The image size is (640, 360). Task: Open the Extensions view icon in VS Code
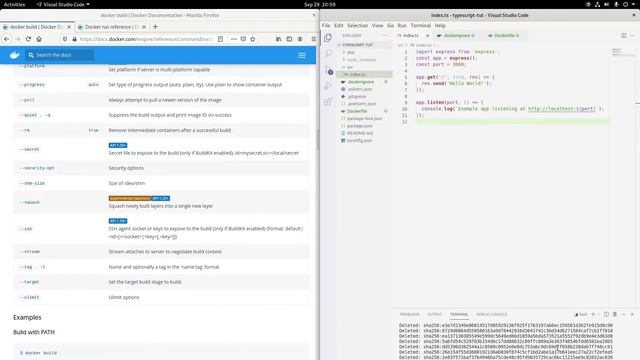[x=328, y=102]
